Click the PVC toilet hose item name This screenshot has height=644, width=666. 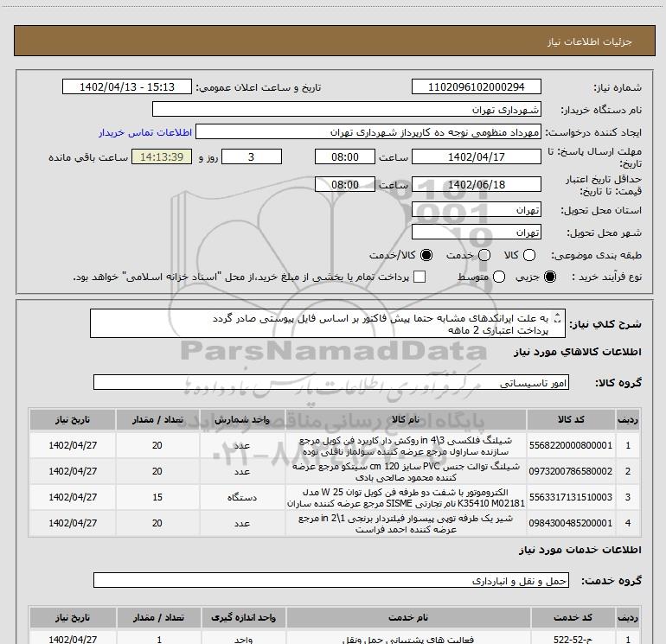[406, 472]
